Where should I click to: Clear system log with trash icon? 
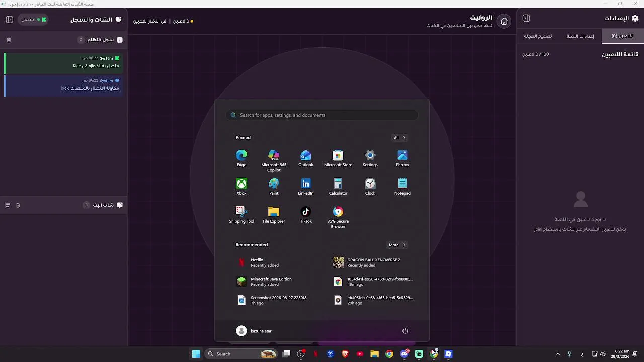point(9,40)
